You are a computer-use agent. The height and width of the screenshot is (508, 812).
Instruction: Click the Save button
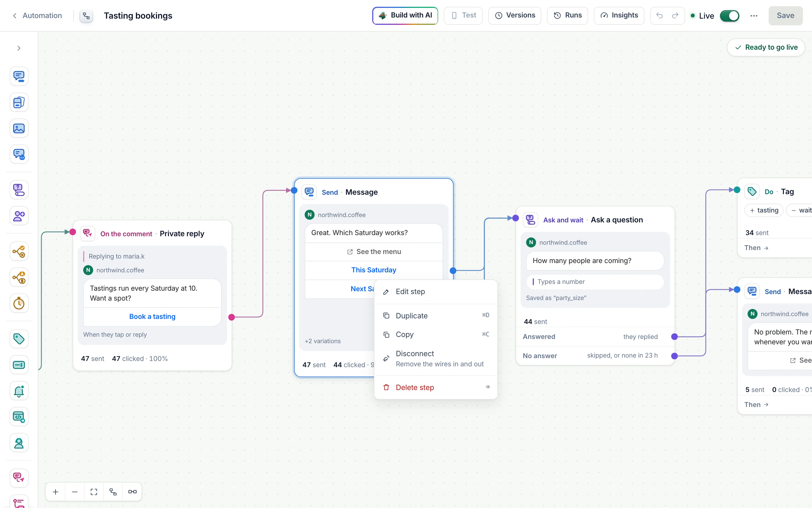point(785,16)
